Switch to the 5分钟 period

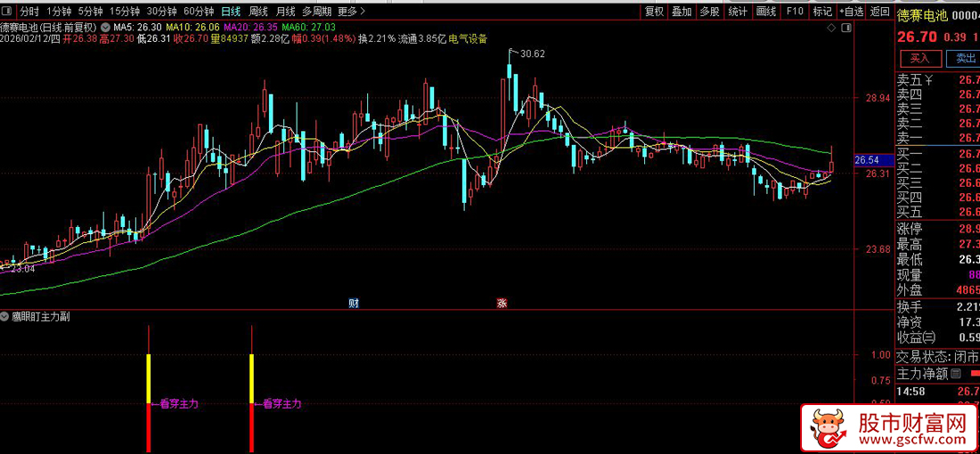point(89,12)
